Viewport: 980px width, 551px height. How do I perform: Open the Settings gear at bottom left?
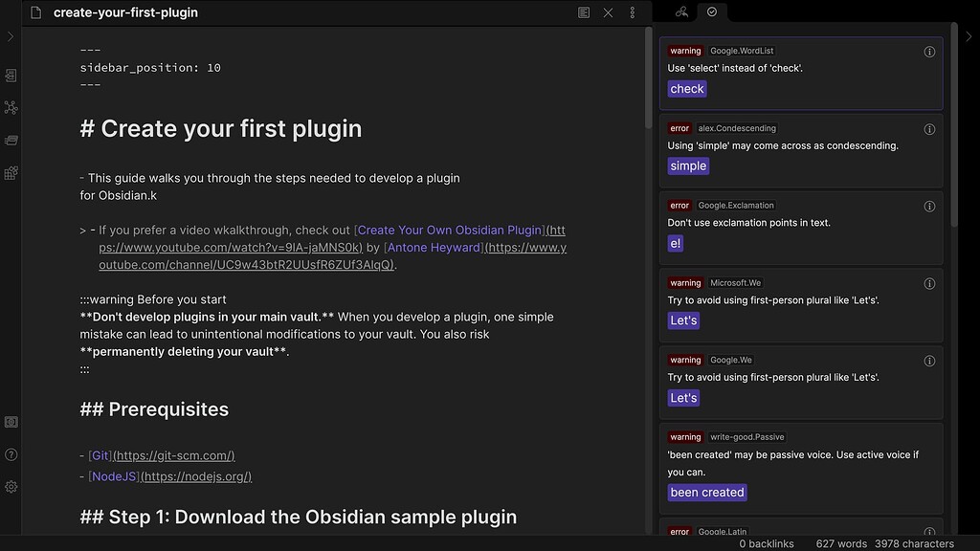[11, 486]
